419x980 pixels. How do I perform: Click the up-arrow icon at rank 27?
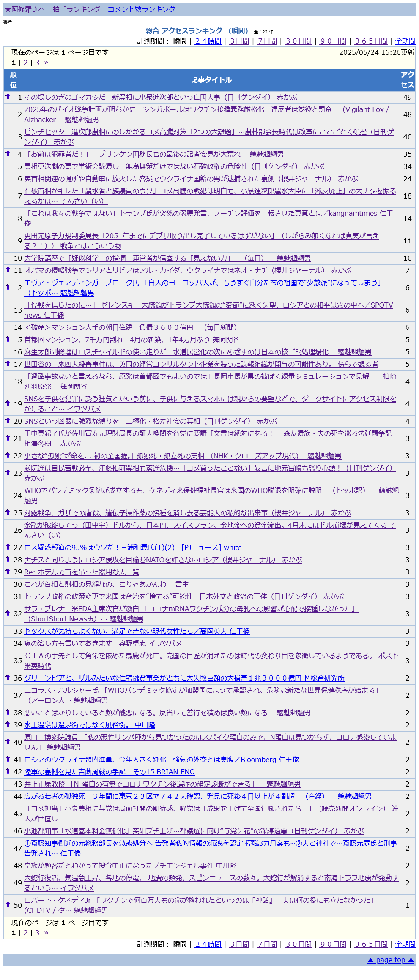pyautogui.click(x=8, y=547)
